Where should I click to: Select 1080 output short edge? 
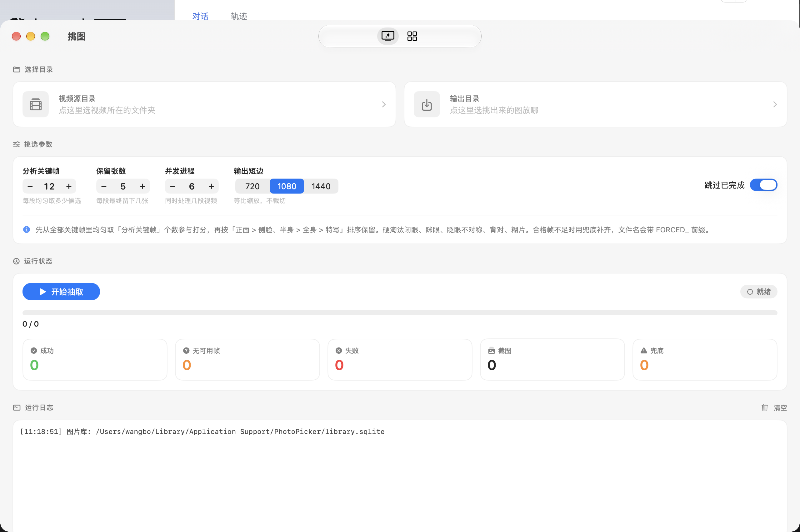[x=287, y=186]
